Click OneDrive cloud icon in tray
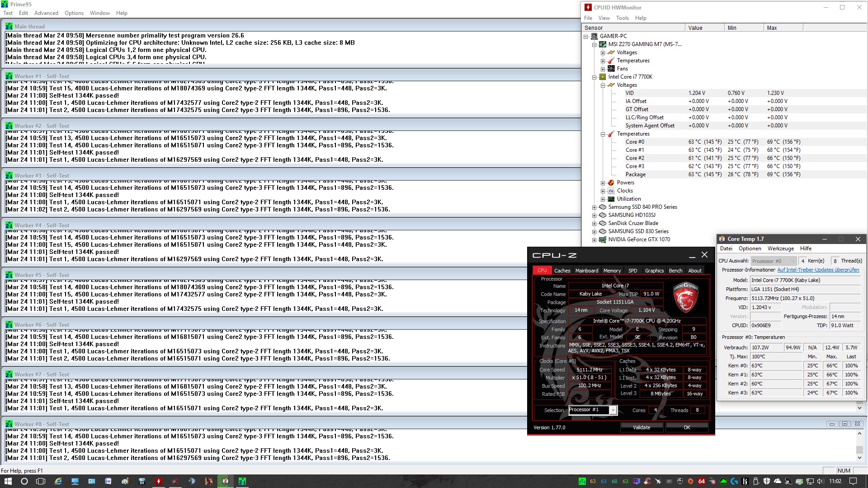Screen dimensions: 868x488 tap(777, 481)
